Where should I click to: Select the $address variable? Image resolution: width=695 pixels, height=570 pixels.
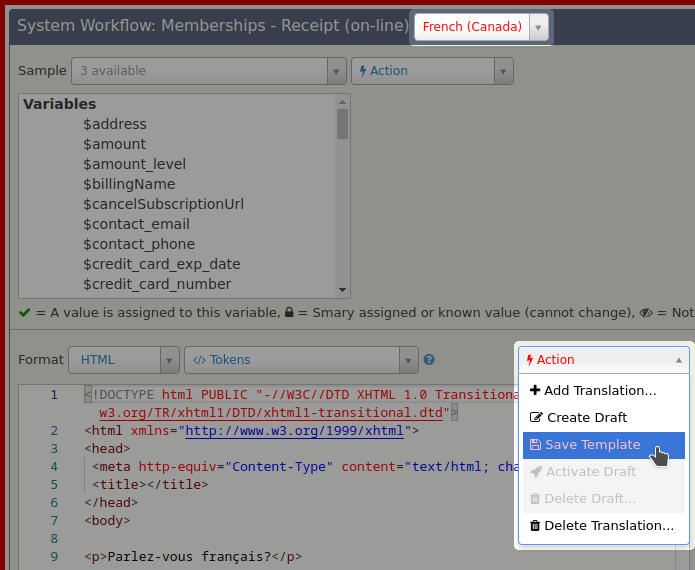[x=115, y=124]
